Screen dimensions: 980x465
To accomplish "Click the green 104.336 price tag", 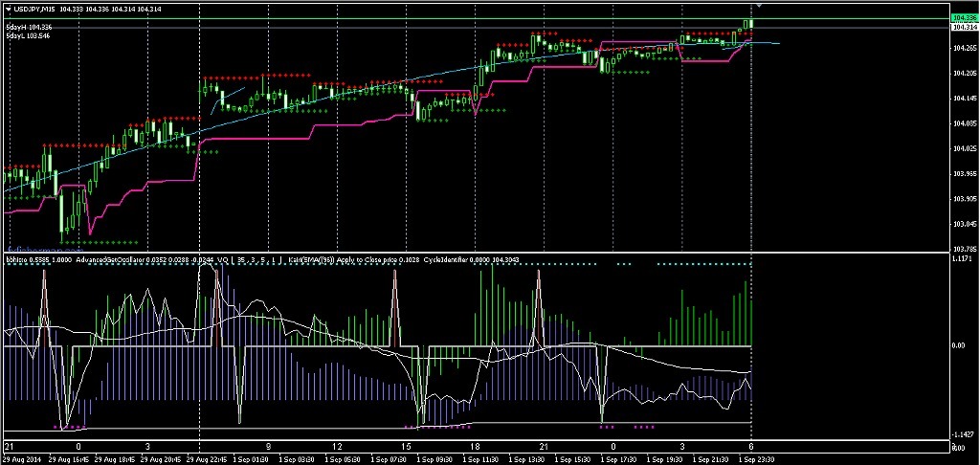I will (x=965, y=18).
